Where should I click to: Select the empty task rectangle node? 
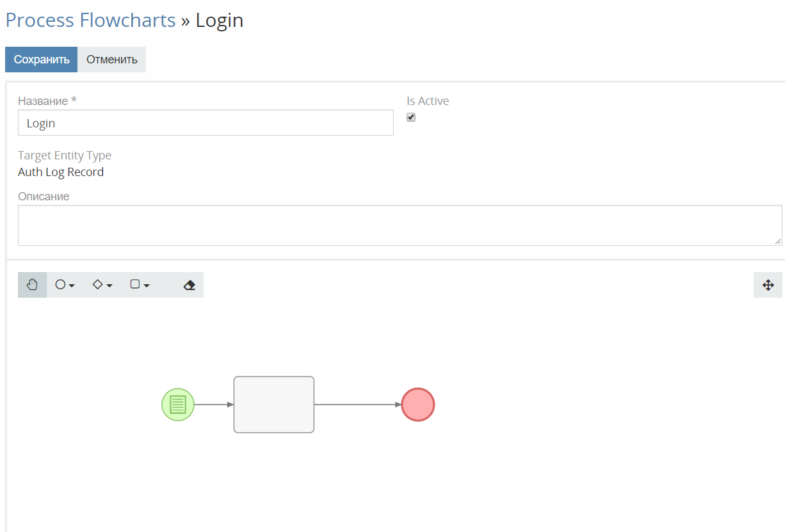pos(274,405)
